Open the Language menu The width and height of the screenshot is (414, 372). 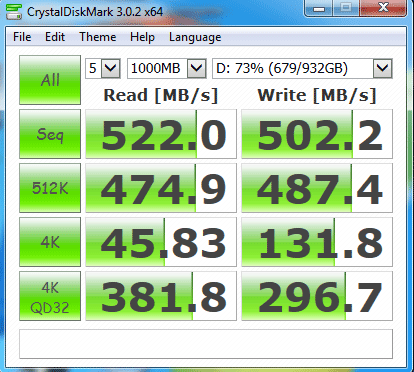pyautogui.click(x=195, y=37)
